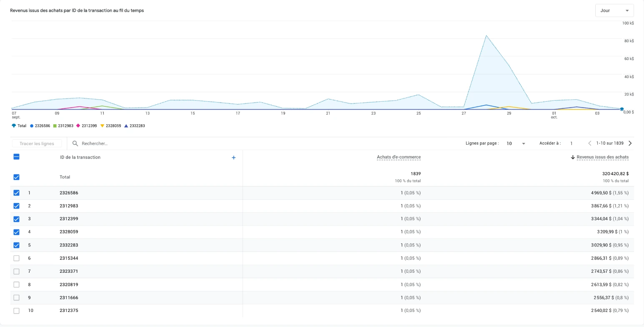Go to the next results page arrow
The image size is (644, 327).
tap(630, 143)
